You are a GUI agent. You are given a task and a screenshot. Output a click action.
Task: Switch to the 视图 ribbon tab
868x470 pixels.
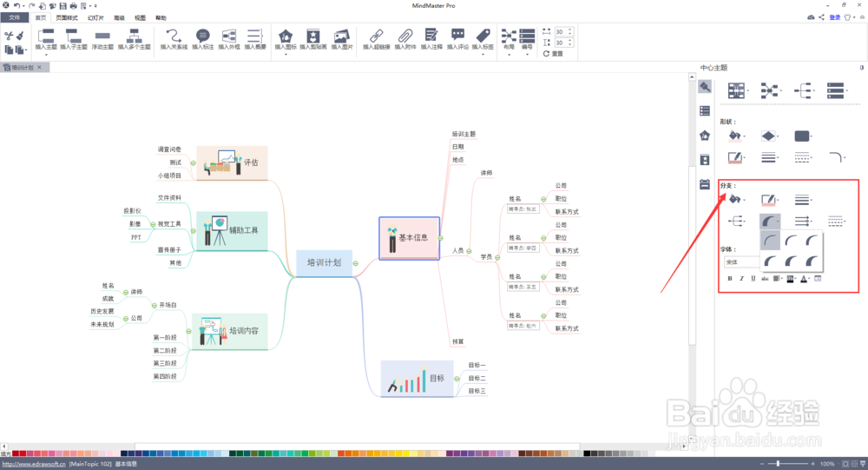click(x=140, y=17)
